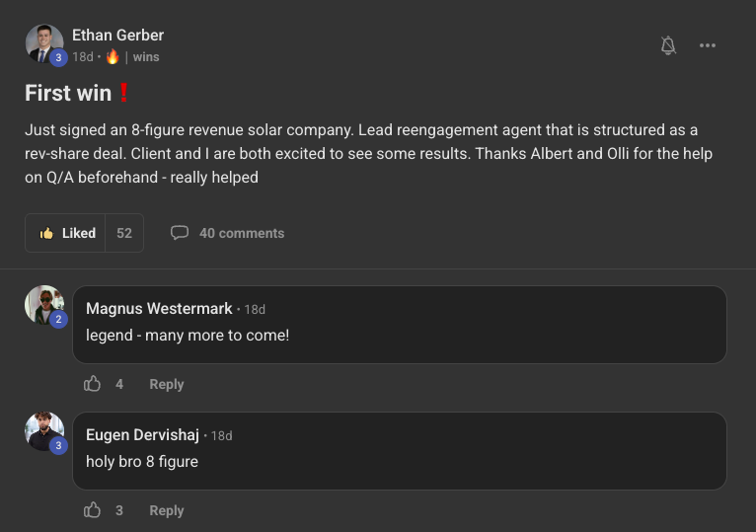Click the comments speech bubble icon
The image size is (756, 532).
180,233
